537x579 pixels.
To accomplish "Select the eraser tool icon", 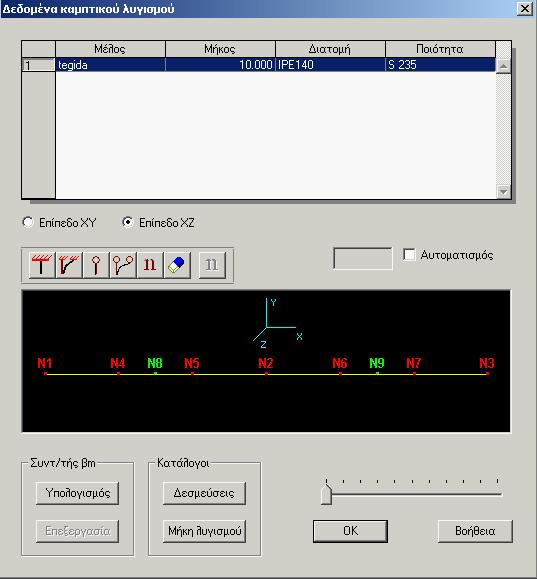I will tap(177, 265).
